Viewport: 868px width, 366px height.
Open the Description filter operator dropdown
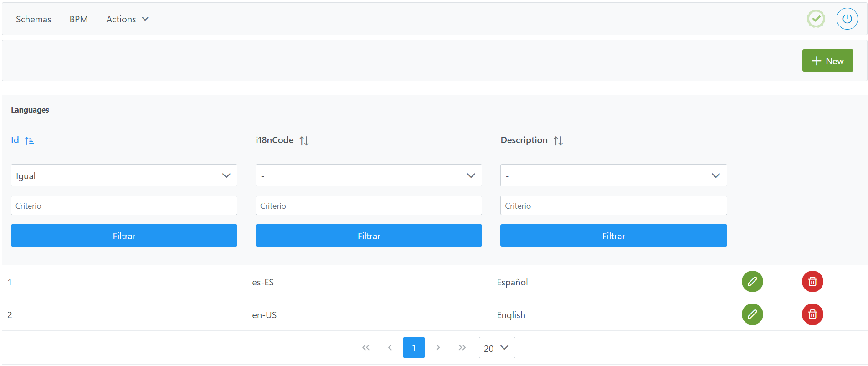click(x=613, y=175)
